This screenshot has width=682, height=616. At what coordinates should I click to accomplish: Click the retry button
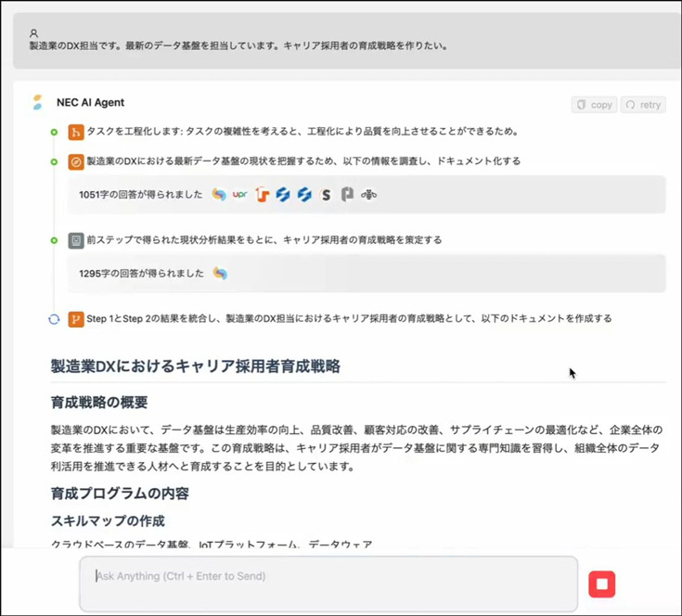coord(643,105)
